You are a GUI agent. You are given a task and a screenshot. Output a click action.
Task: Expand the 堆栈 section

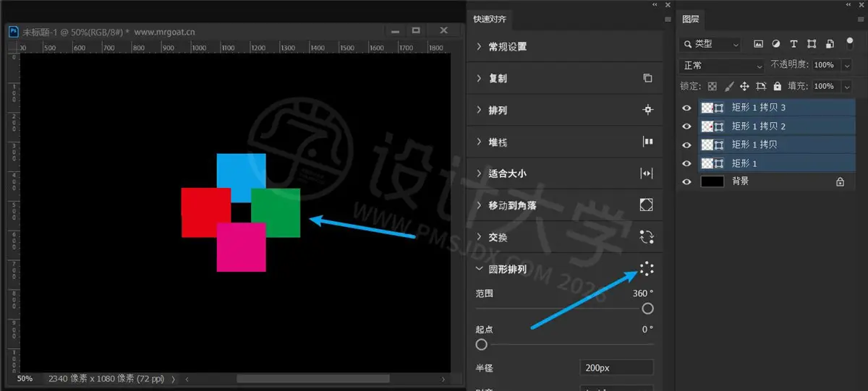click(479, 142)
